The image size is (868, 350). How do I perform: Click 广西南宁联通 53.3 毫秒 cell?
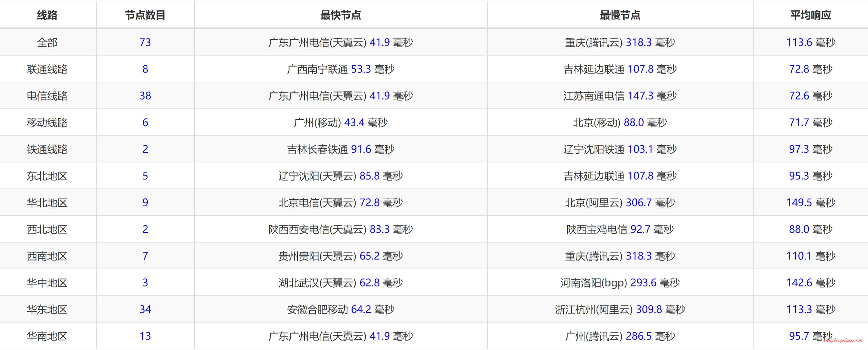tap(341, 69)
